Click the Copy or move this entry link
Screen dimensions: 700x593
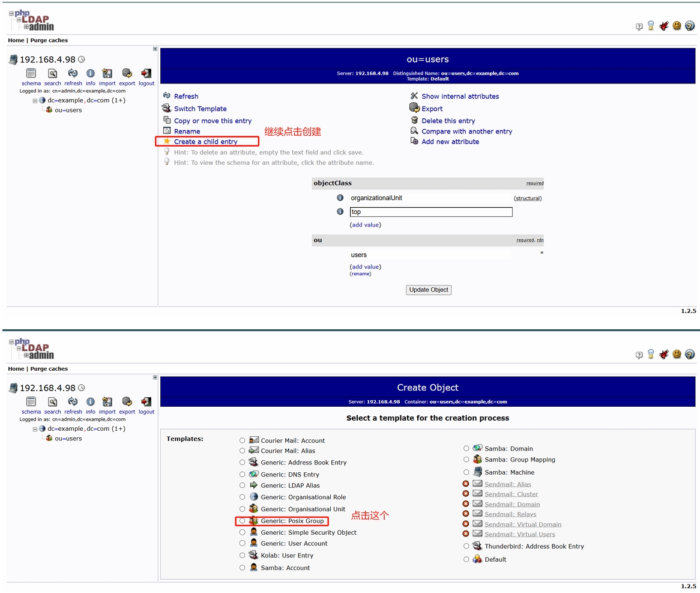coord(213,121)
